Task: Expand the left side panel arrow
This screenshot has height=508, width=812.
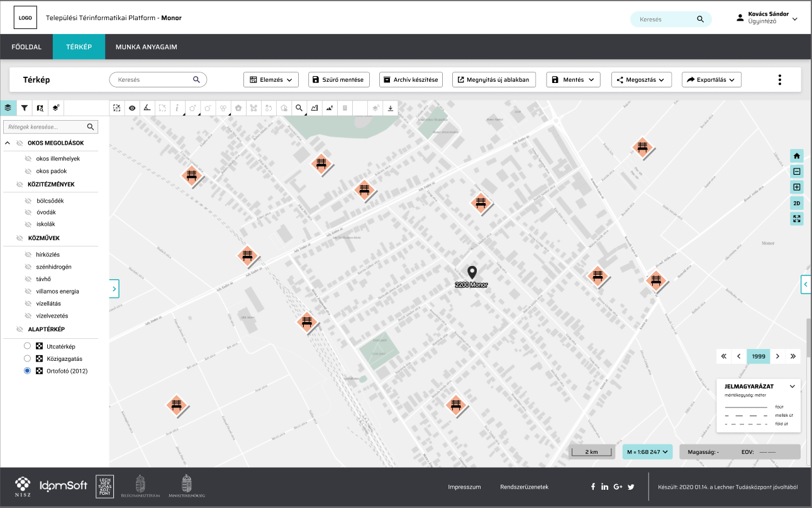Action: point(114,289)
